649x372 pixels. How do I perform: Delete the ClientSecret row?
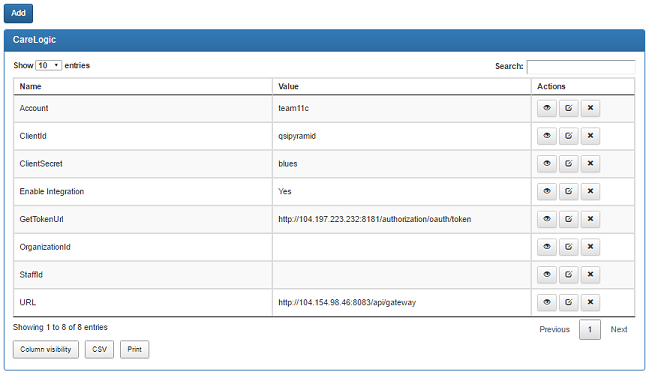590,163
